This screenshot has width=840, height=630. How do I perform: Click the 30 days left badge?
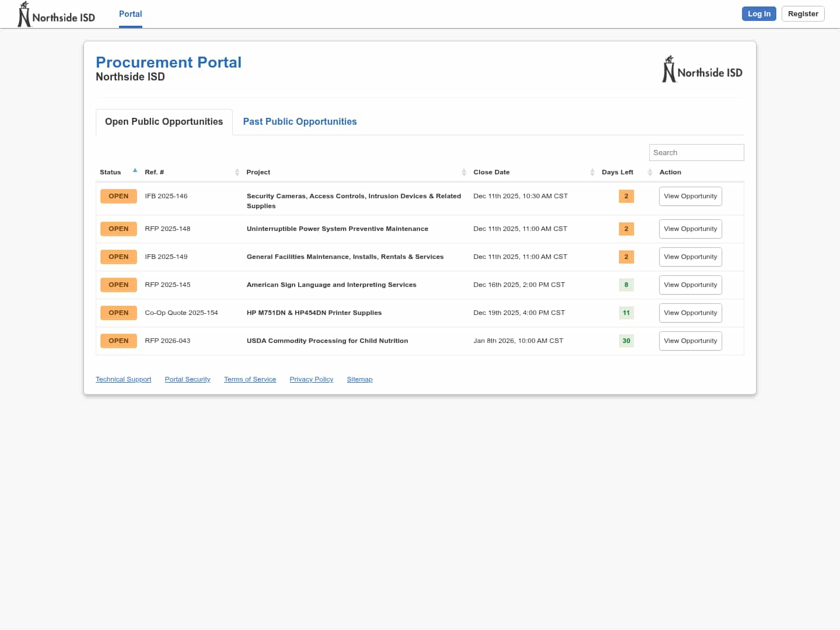pyautogui.click(x=626, y=341)
